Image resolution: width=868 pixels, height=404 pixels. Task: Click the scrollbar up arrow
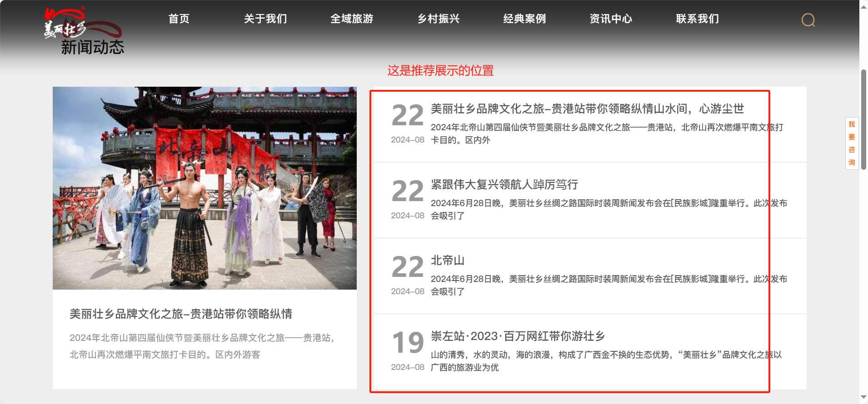863,7
